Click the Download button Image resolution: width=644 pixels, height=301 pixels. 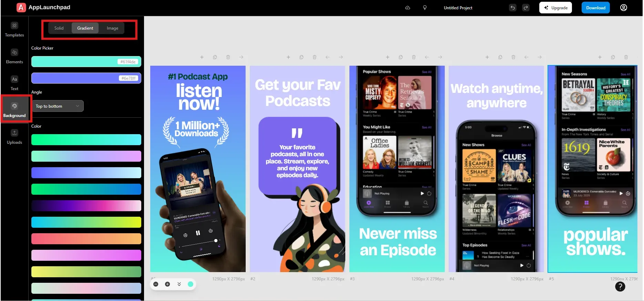point(596,8)
